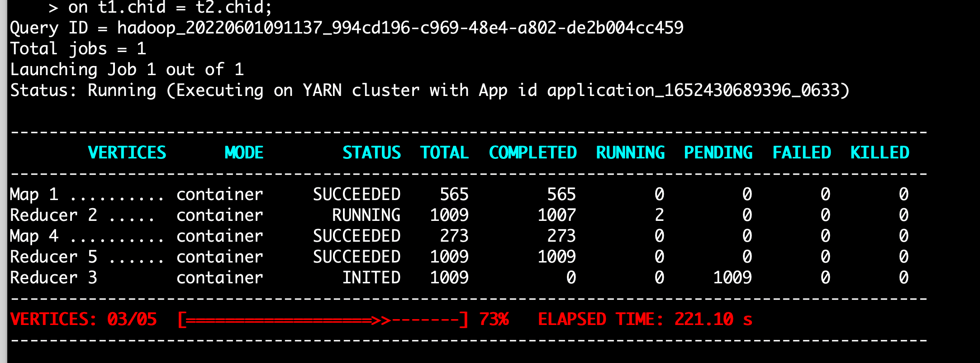The width and height of the screenshot is (980, 363).
Task: Click the 'Reducer 3' vertex name
Action: pyautogui.click(x=53, y=277)
